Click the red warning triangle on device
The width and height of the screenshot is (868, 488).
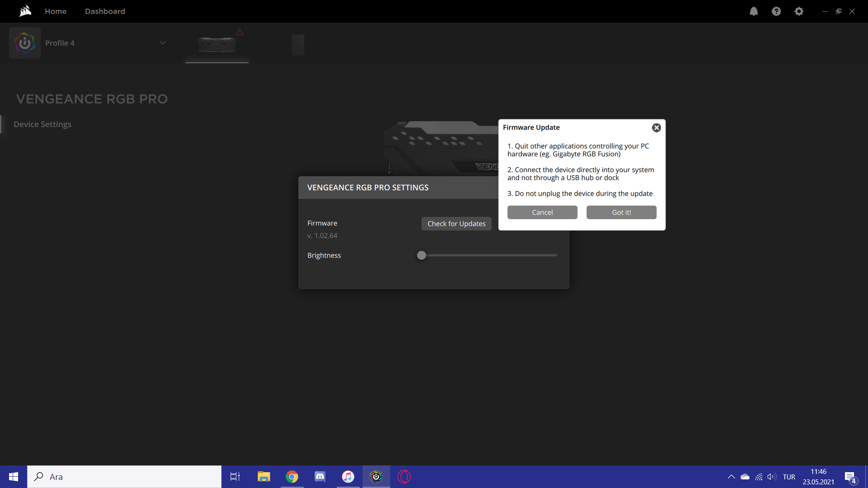[x=240, y=32]
